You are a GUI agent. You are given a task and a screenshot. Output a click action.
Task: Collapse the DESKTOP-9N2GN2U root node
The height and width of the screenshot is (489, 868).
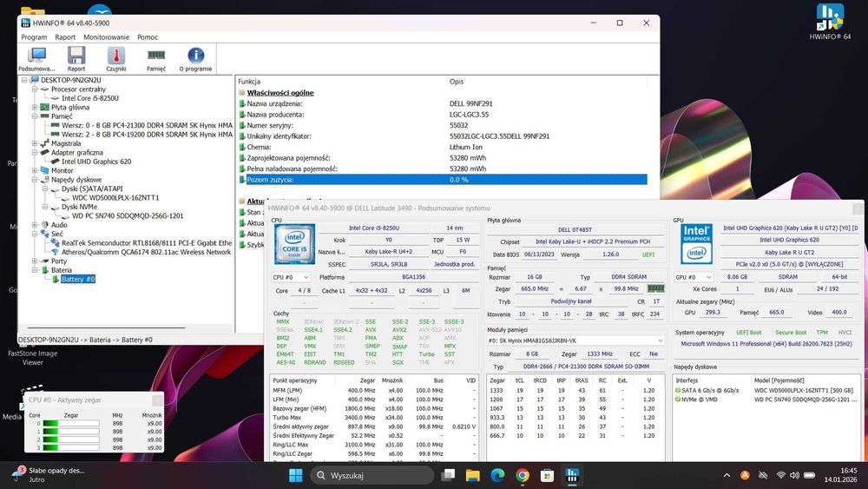[x=24, y=80]
